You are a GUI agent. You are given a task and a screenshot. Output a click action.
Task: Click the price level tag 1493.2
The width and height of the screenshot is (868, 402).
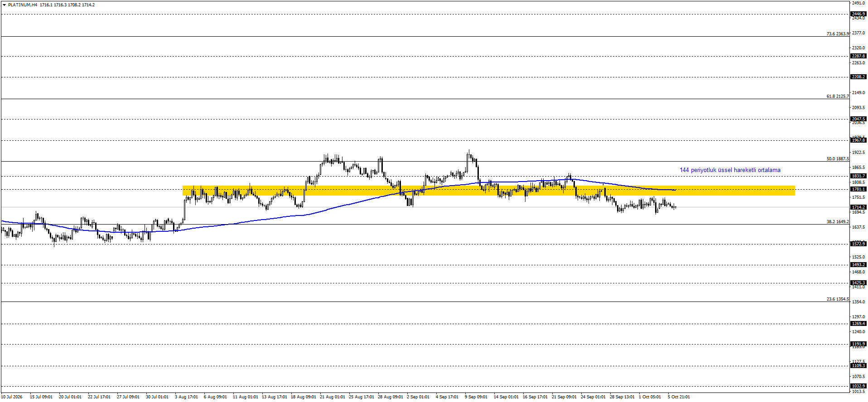[858, 265]
